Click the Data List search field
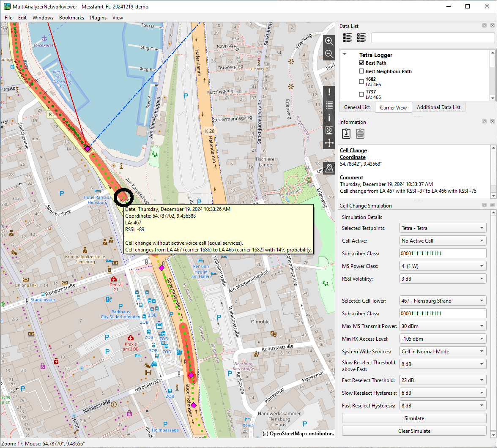The width and height of the screenshot is (498, 448). click(x=433, y=38)
